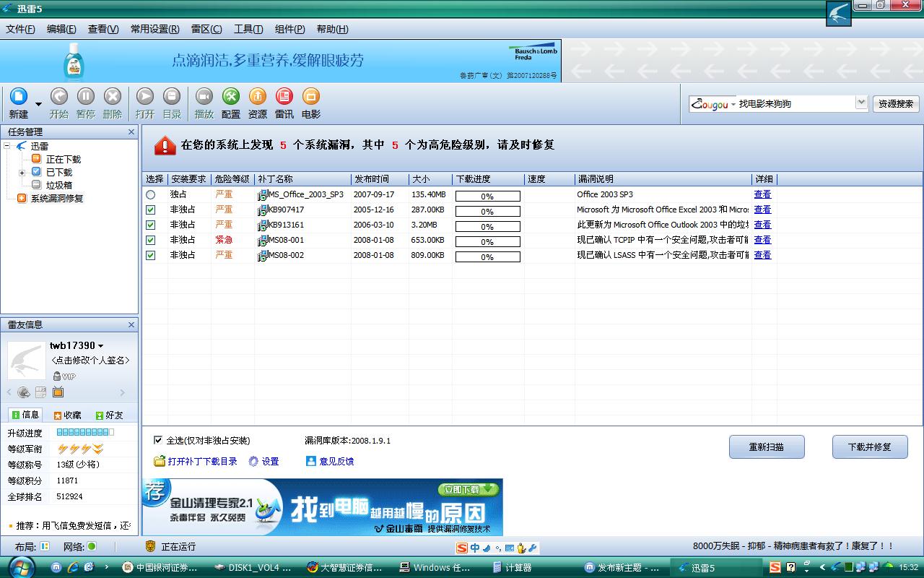
Task: Close the 雷友信息 panel
Action: 131,325
